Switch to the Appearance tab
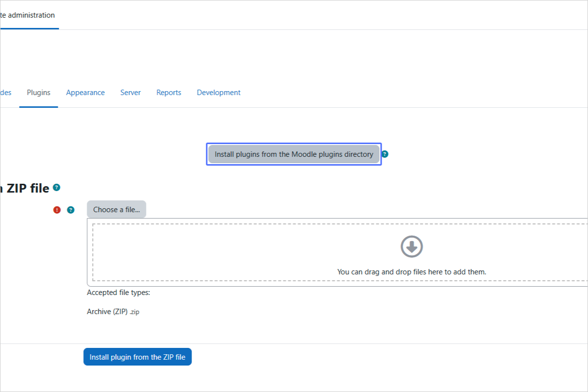 pyautogui.click(x=85, y=93)
